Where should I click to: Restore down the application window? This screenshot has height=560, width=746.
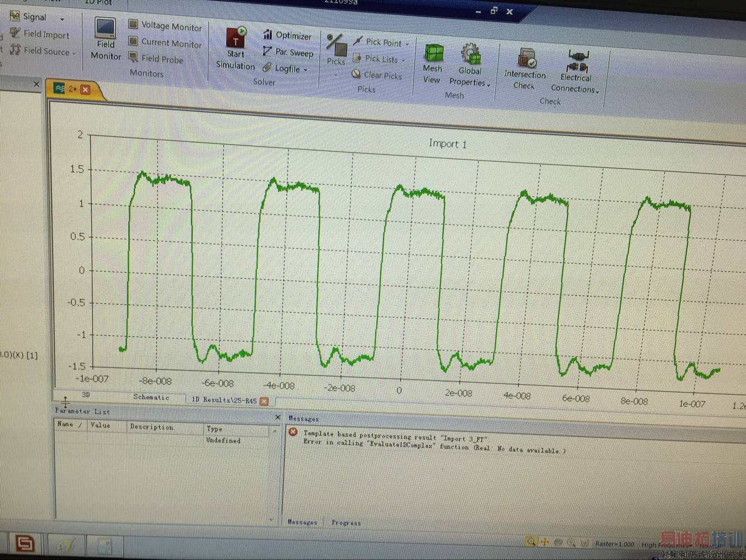pos(494,10)
